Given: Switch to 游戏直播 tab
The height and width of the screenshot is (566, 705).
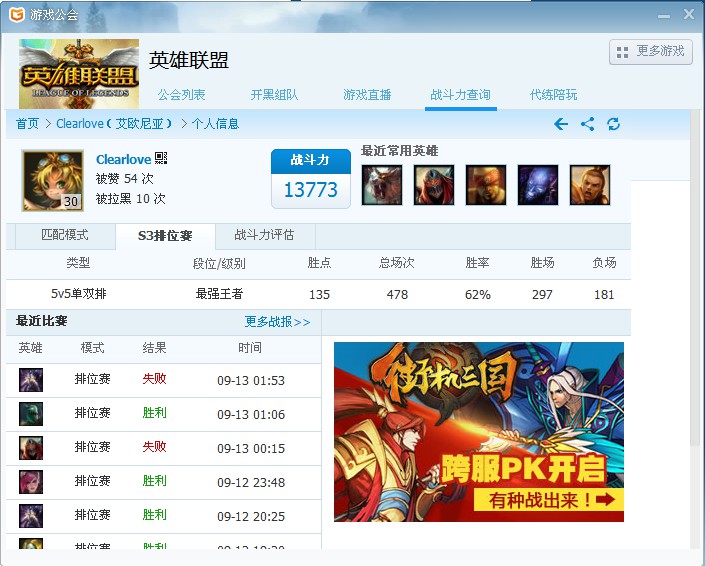Looking at the screenshot, I should tap(367, 95).
